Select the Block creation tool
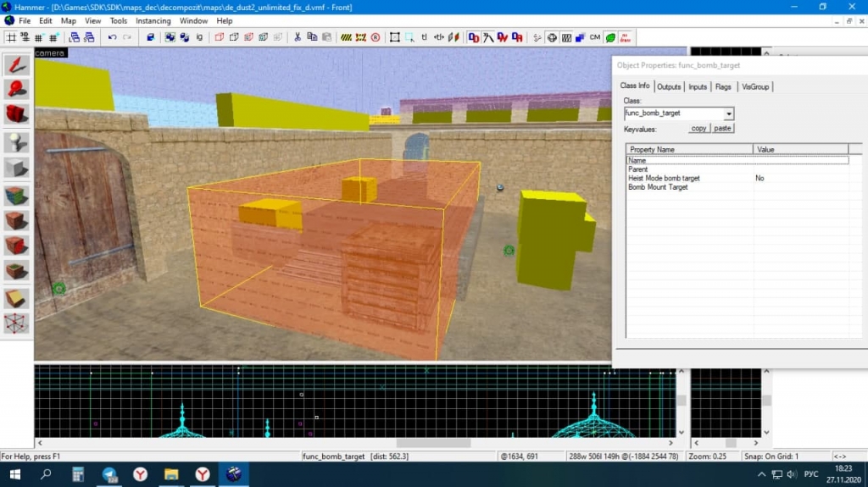This screenshot has width=868, height=487. 16,168
